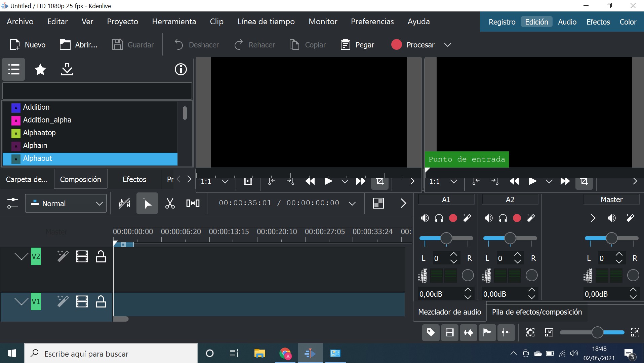Select the spacer tool icon

(x=193, y=203)
